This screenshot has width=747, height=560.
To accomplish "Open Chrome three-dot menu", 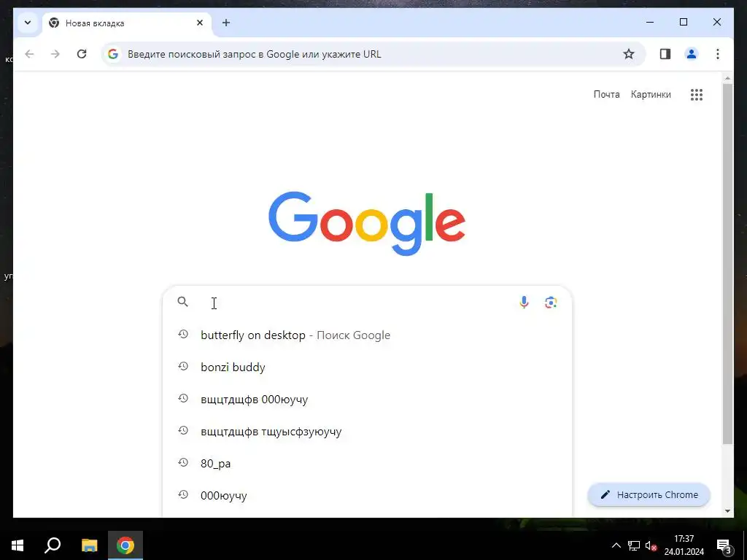I will (x=718, y=54).
